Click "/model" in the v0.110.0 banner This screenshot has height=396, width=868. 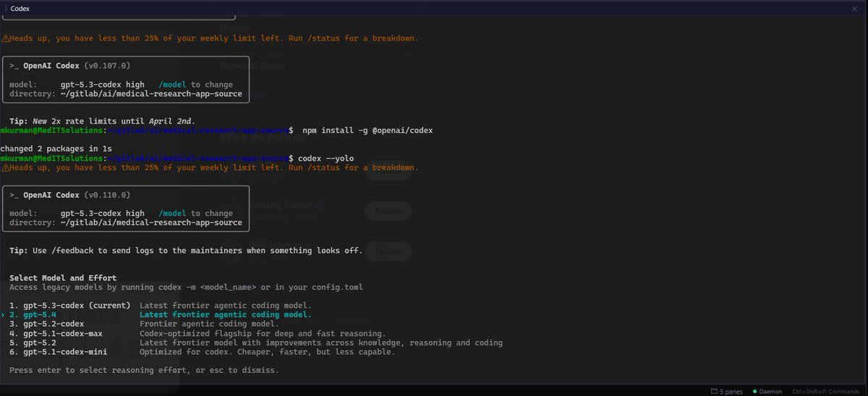[172, 214]
